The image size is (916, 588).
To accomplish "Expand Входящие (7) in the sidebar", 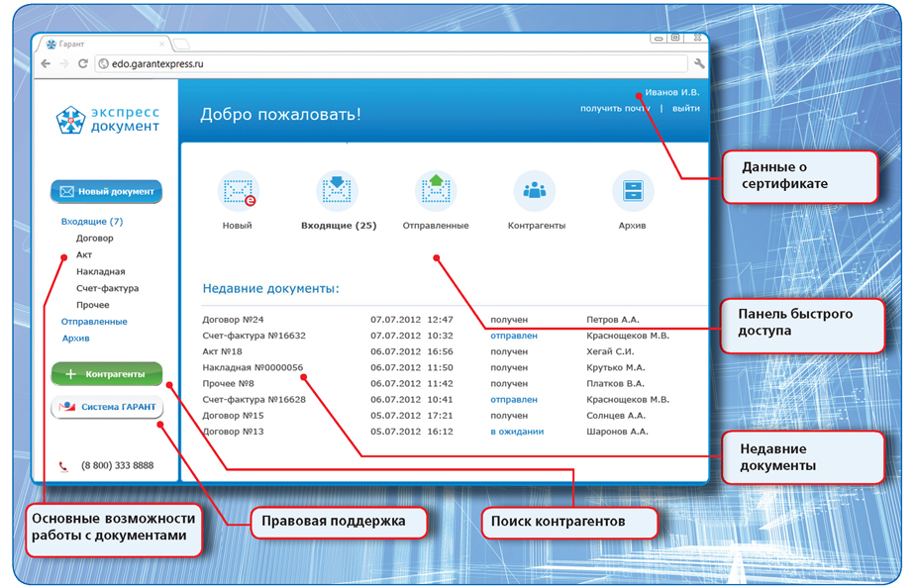I will pyautogui.click(x=92, y=222).
